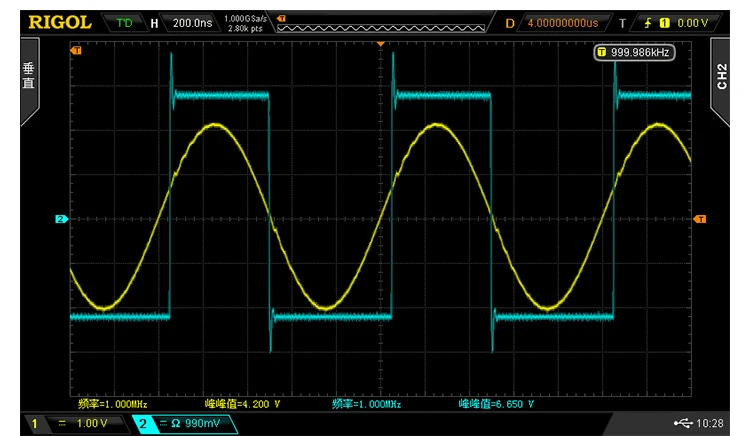The width and height of the screenshot is (750, 436).
Task: Select the channel 2 label showing 990mV
Action: 184,424
